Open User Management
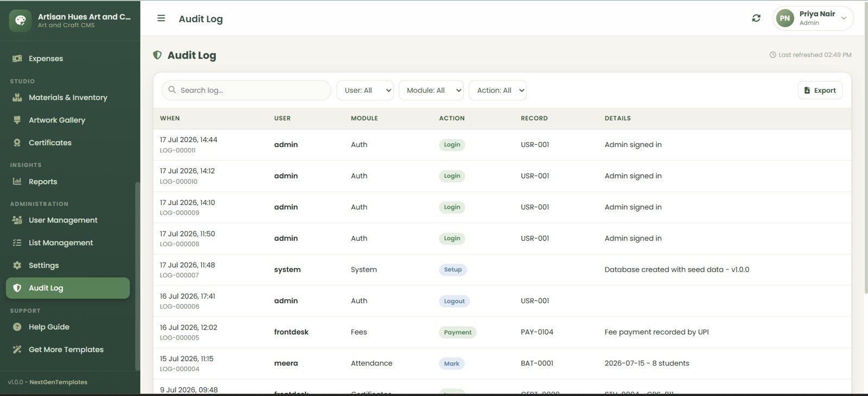 point(68,220)
